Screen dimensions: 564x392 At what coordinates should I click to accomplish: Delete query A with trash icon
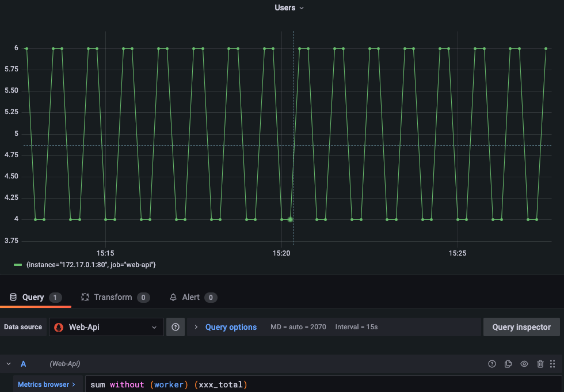pyautogui.click(x=540, y=364)
